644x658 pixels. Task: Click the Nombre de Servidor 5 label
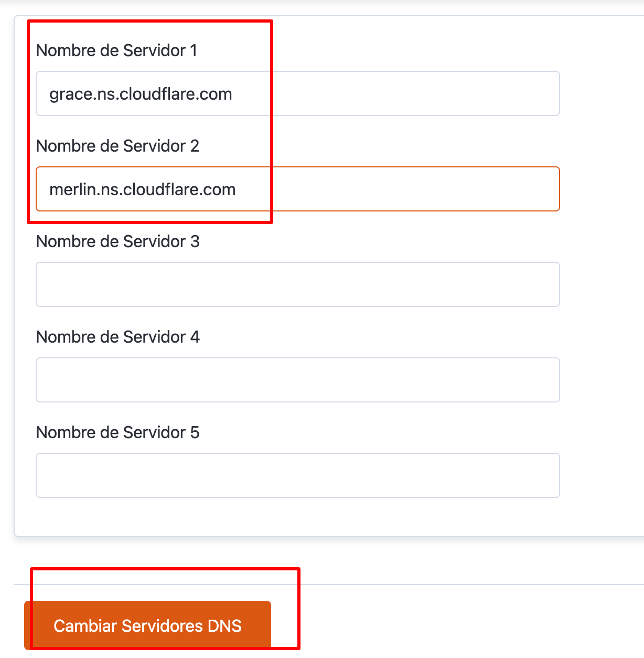tap(117, 432)
